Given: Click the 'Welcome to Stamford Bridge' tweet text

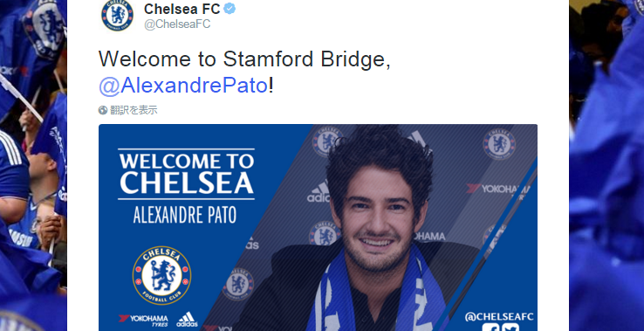Looking at the screenshot, I should [244, 59].
